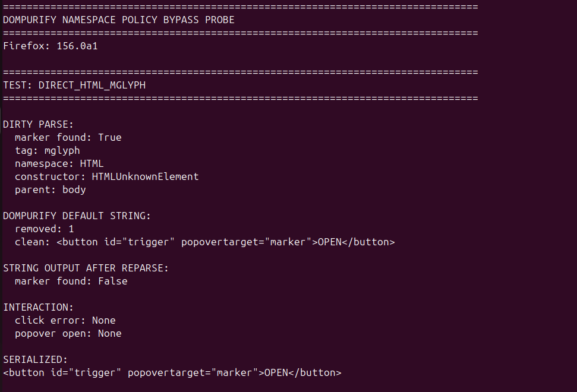
Task: Click the final serialized button markup line
Action: click(172, 372)
